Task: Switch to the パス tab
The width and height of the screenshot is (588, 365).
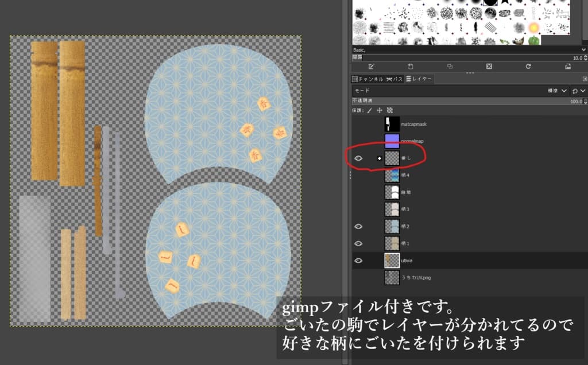Action: 395,79
